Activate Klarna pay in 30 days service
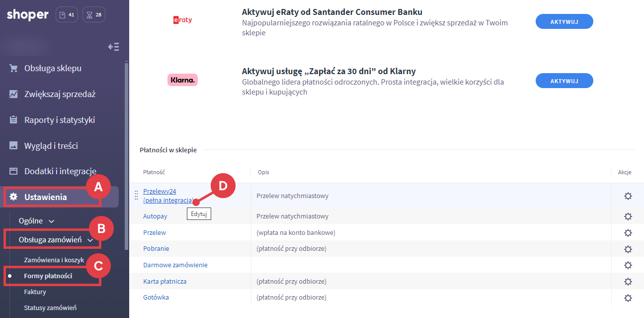This screenshot has height=318, width=644. (x=564, y=81)
